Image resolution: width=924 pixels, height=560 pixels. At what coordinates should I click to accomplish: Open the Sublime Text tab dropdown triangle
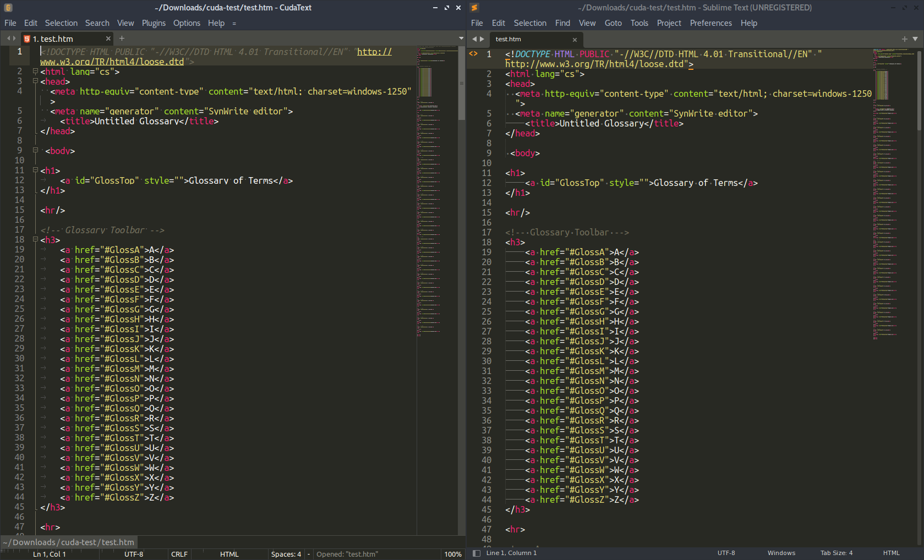pyautogui.click(x=915, y=39)
